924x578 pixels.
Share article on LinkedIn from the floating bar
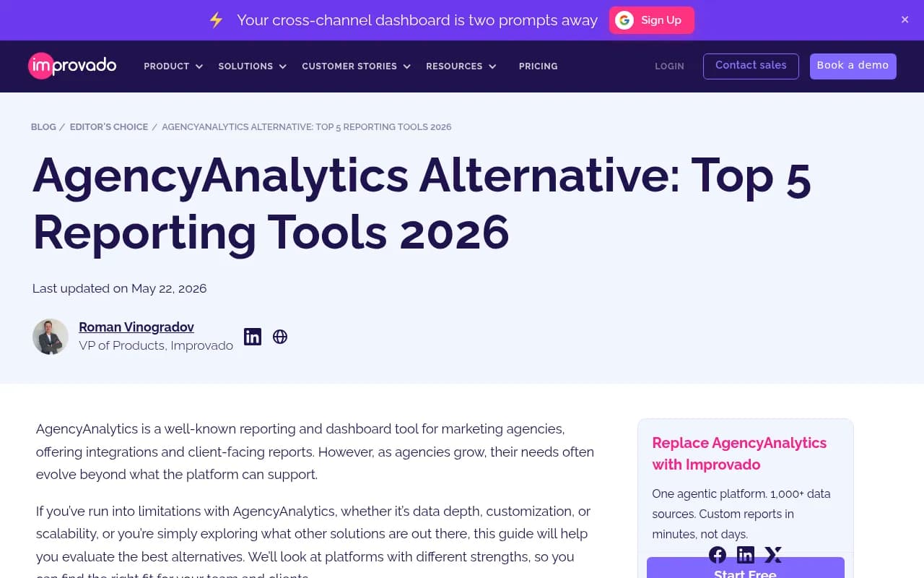click(x=746, y=555)
